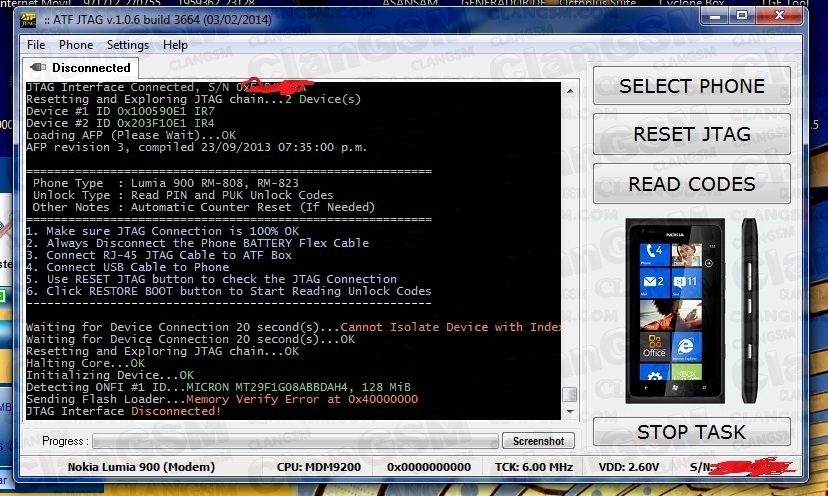Open the Settings menu
This screenshot has width=828, height=496.
[x=128, y=45]
